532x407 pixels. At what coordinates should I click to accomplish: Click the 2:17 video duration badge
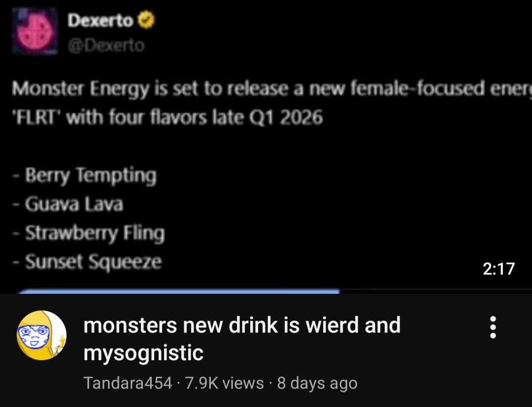pos(499,269)
